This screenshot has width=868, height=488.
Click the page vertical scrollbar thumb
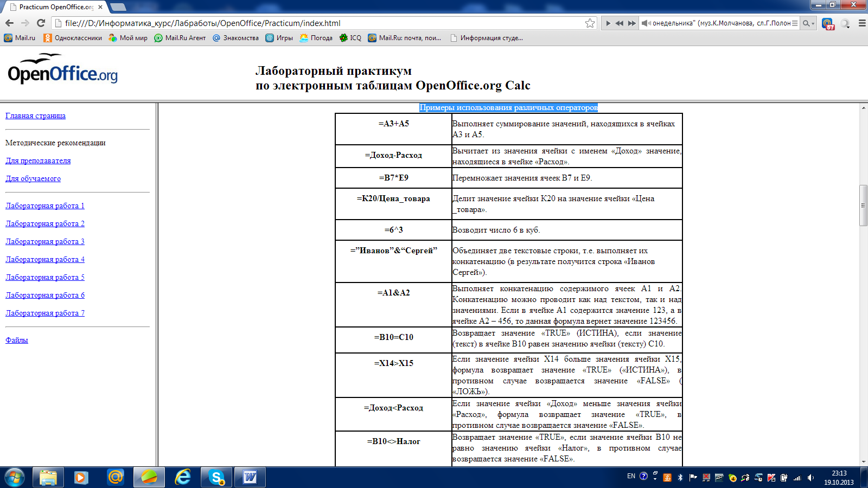coord(863,206)
